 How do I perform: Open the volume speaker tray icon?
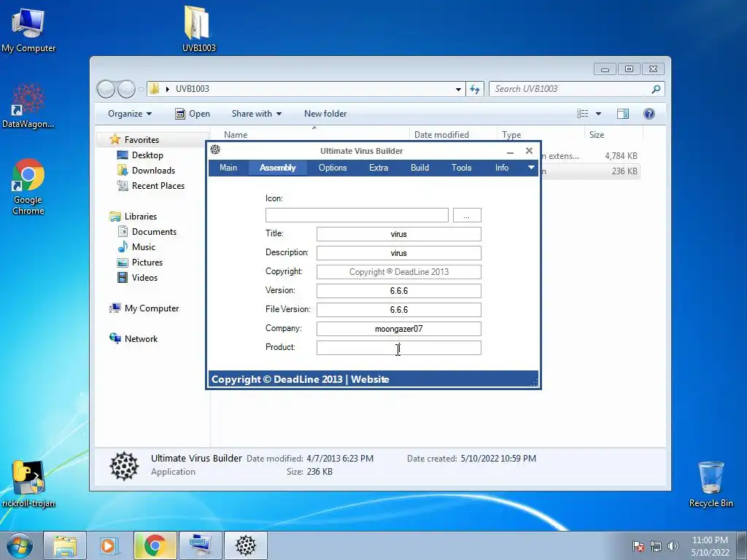pos(673,546)
